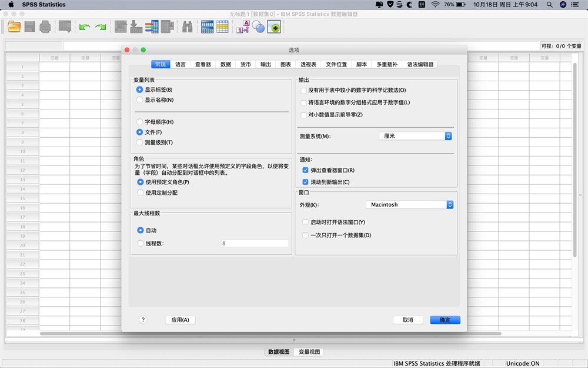Click the green Undo arrow
Screen dimensions: 588x368
[x=85, y=27]
